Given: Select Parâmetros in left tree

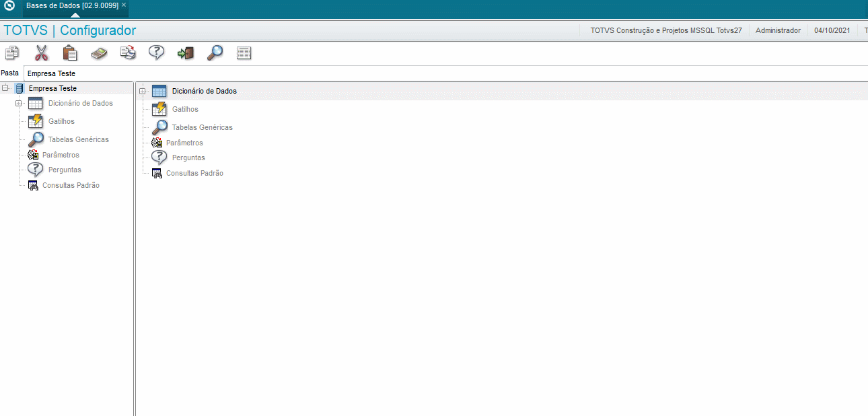Looking at the screenshot, I should [61, 155].
